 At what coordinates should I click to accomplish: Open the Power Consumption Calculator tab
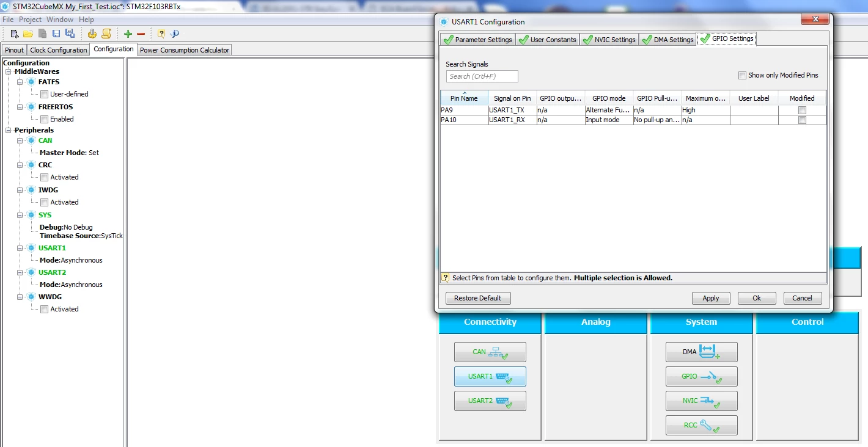[185, 50]
